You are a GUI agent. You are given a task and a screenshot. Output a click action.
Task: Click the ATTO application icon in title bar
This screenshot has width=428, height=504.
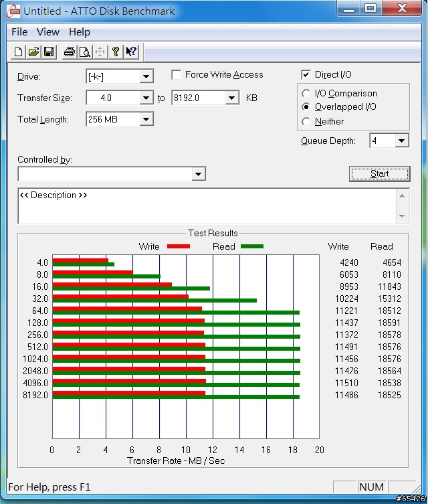coord(13,11)
